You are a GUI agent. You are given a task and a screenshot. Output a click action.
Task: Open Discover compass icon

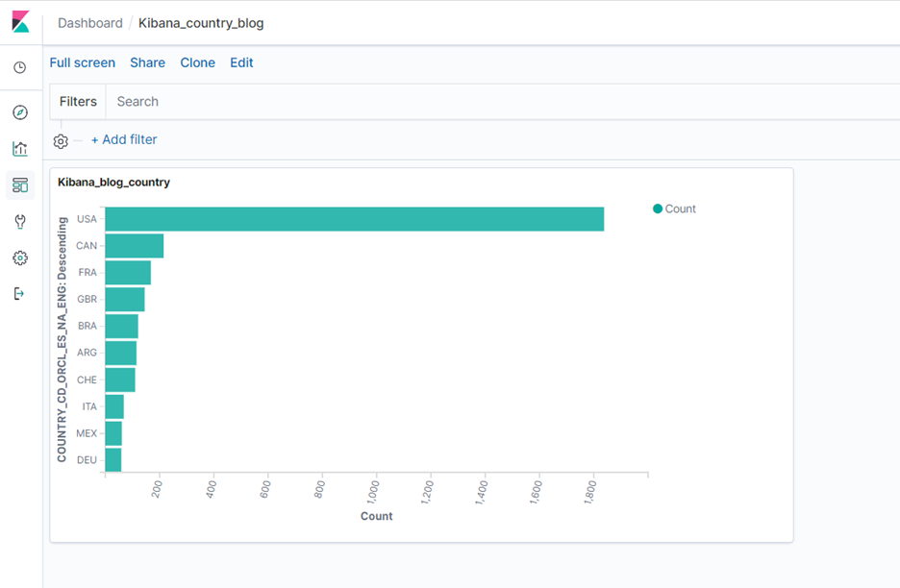click(20, 112)
